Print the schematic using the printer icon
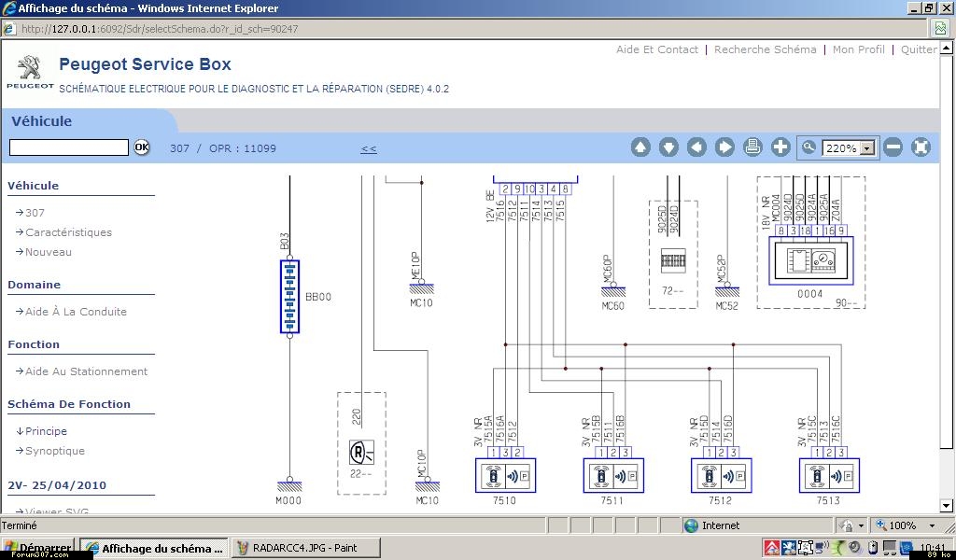 pos(753,147)
